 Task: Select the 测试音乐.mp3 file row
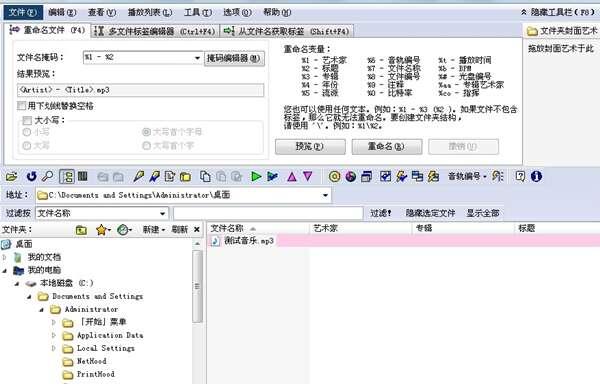[x=404, y=241]
